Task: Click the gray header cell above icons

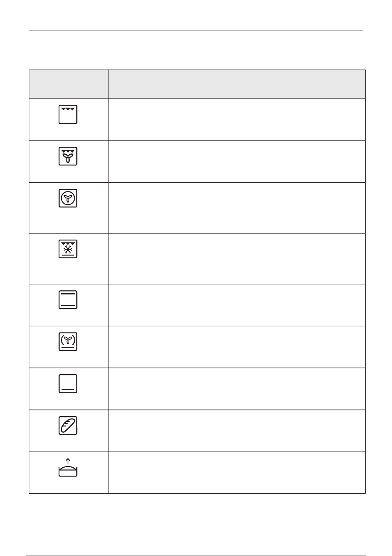Action: [69, 84]
